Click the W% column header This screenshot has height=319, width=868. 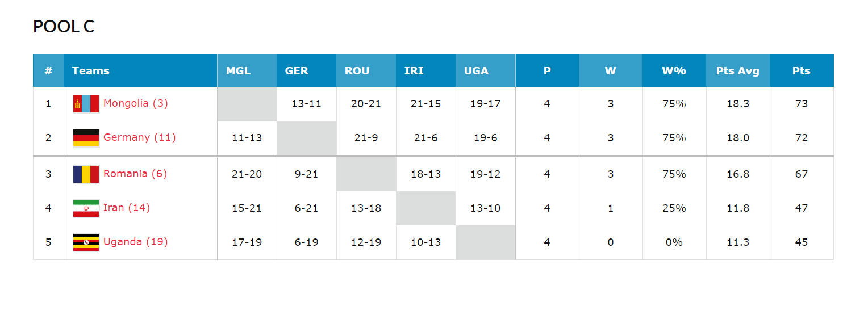[x=674, y=71]
